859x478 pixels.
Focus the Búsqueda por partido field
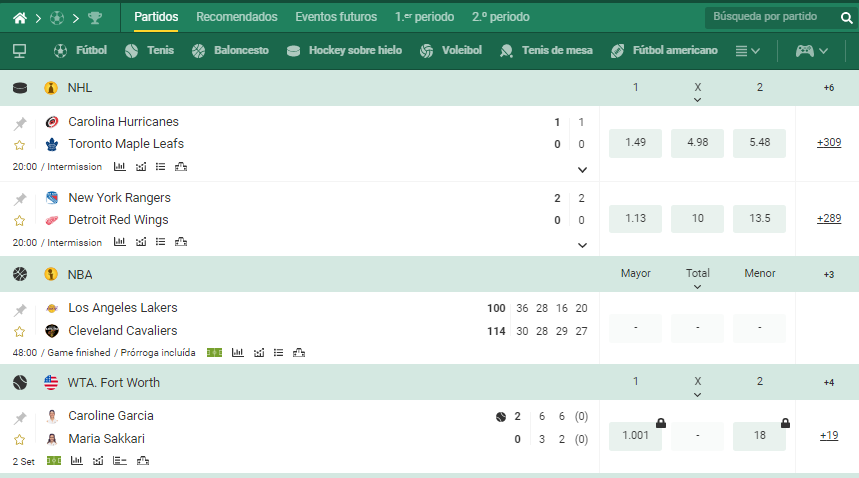[x=771, y=18]
